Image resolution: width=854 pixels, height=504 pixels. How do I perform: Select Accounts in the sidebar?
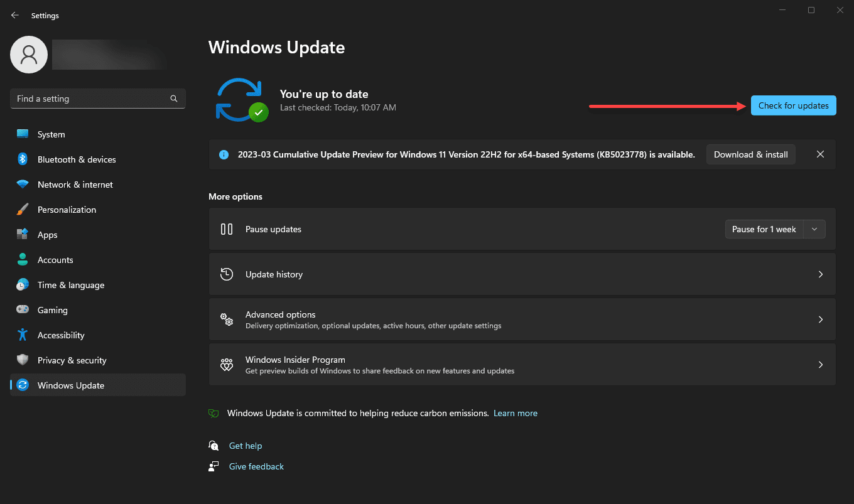point(98,260)
